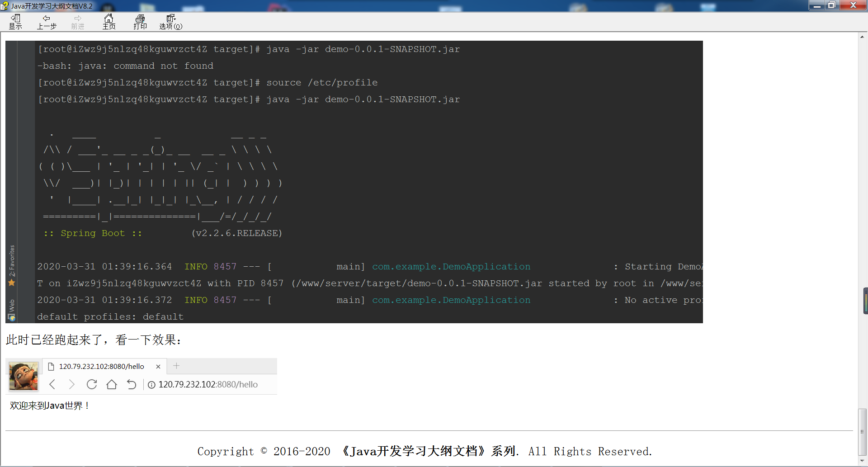Click the vertical scrollbar up arrow
The image size is (868, 467).
(x=863, y=37)
